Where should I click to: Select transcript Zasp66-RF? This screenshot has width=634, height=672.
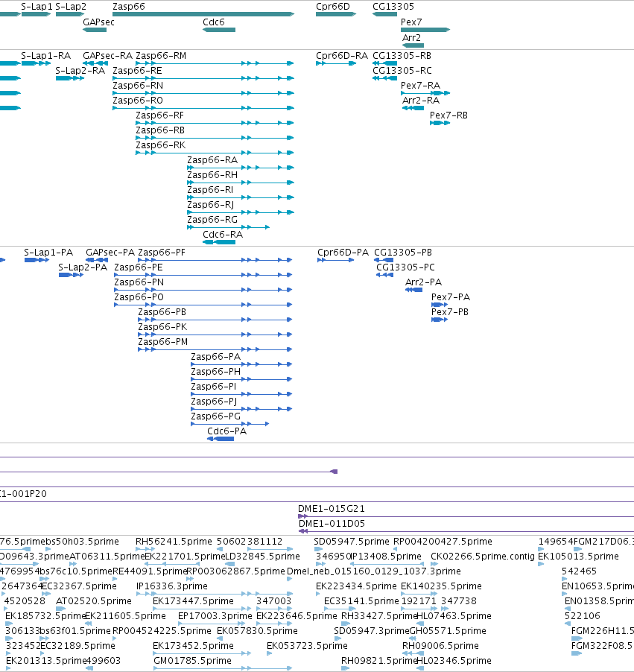pyautogui.click(x=159, y=115)
